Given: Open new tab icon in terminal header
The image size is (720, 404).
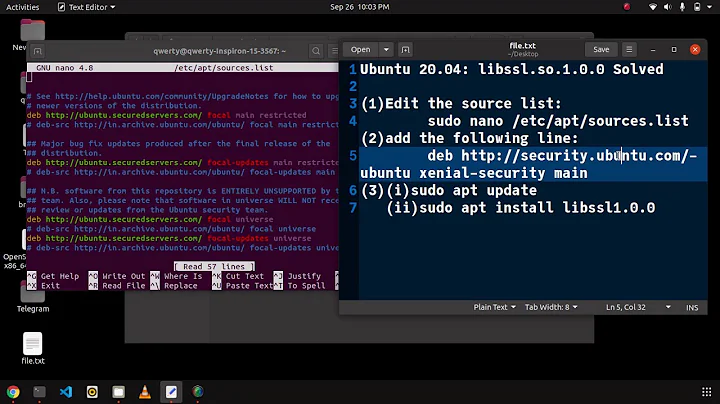Looking at the screenshot, I should [x=38, y=51].
